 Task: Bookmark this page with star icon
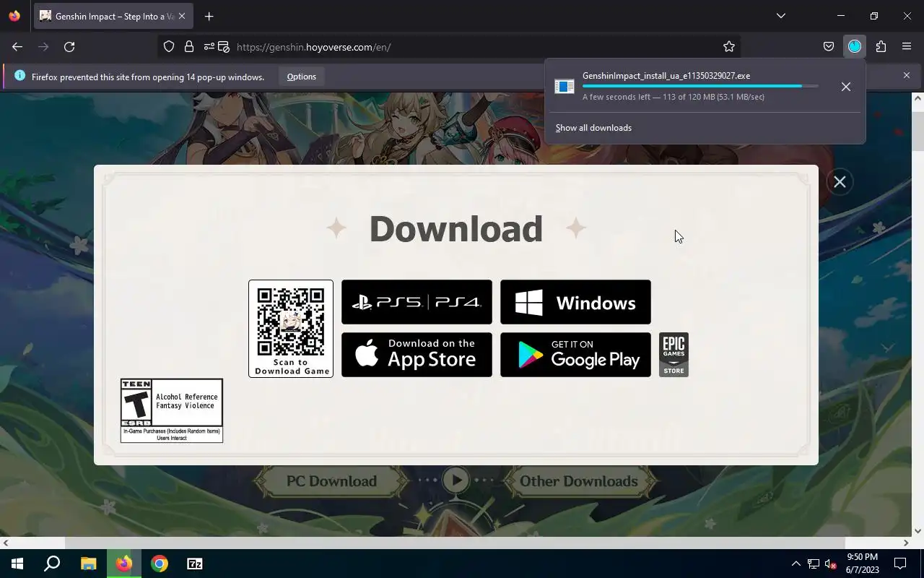click(729, 47)
